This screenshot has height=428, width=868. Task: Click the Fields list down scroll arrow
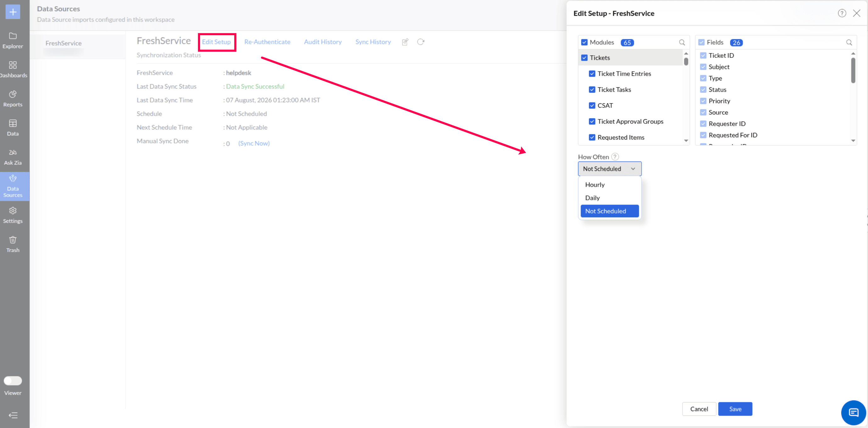pyautogui.click(x=853, y=141)
